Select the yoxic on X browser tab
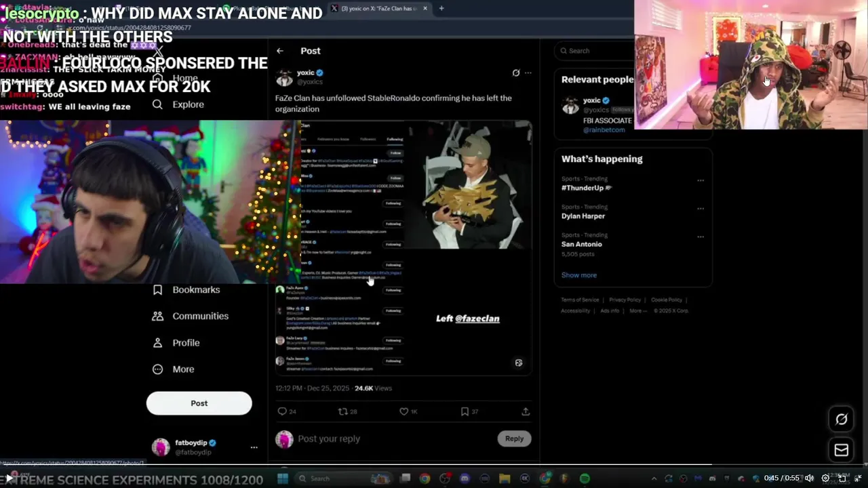Viewport: 868px width, 488px height. tap(380, 8)
